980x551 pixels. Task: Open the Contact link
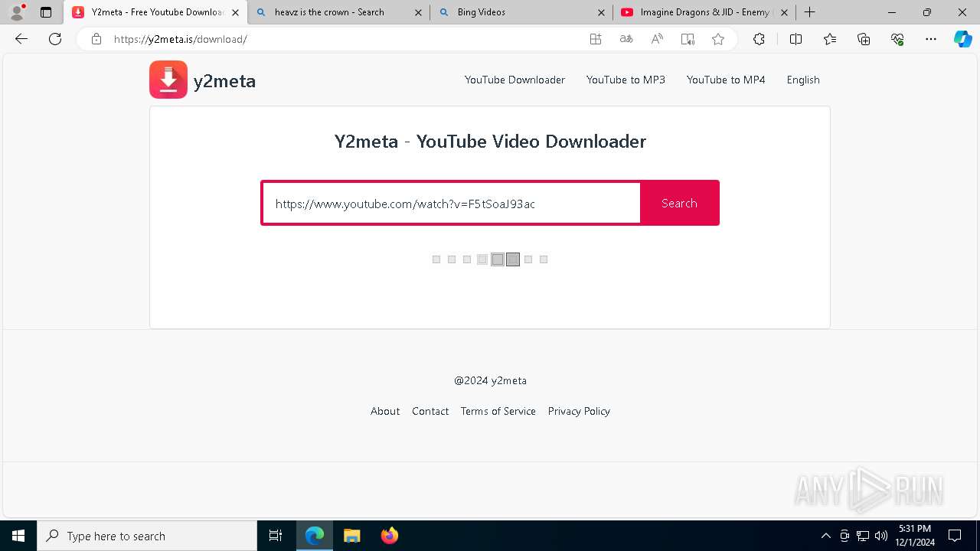tap(430, 411)
